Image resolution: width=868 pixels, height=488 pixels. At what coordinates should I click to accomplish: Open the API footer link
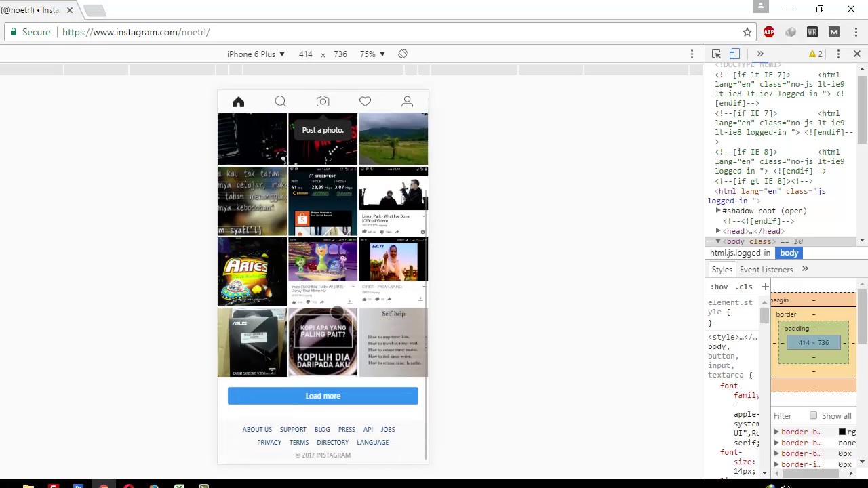coord(368,429)
